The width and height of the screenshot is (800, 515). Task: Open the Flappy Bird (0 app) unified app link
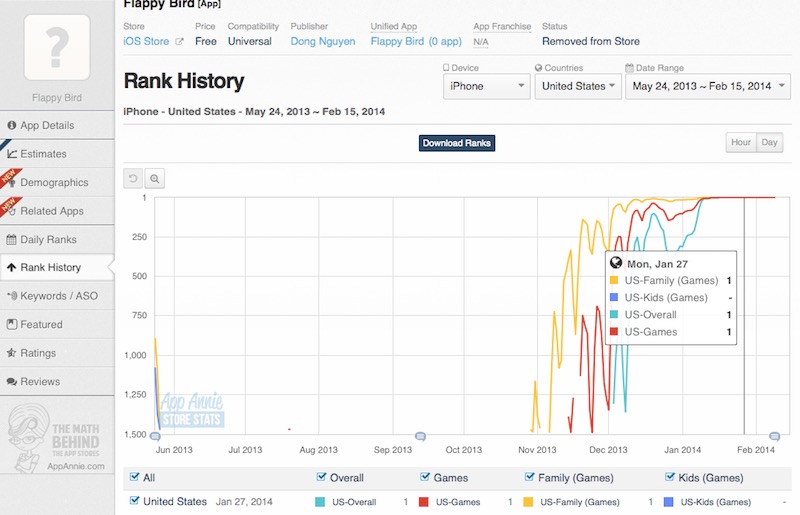(416, 41)
